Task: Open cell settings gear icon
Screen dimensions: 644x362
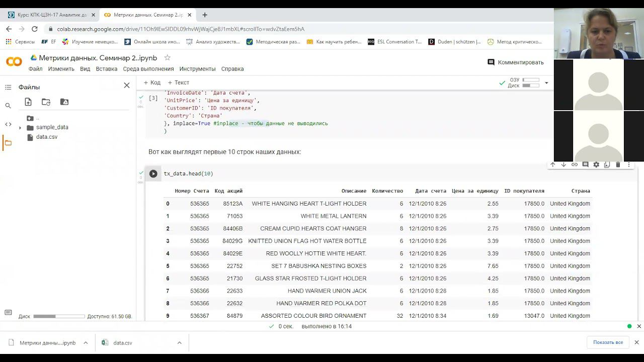Action: tap(596, 165)
